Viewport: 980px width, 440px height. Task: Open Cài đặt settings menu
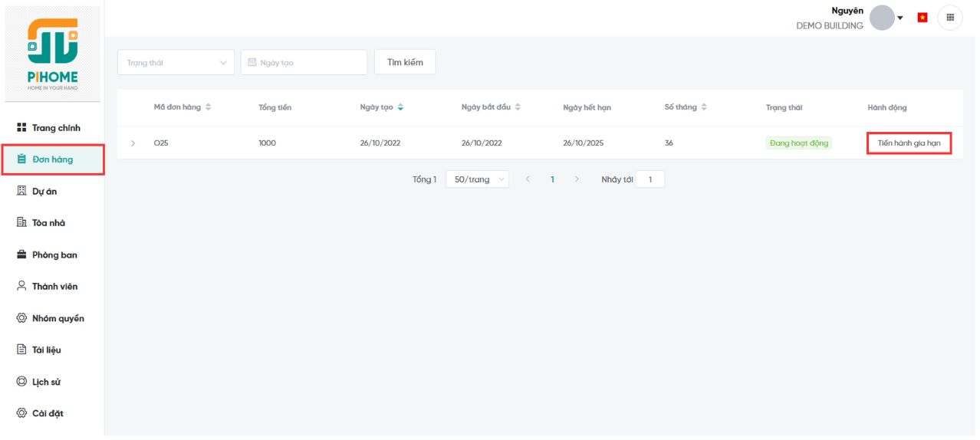[x=48, y=414]
